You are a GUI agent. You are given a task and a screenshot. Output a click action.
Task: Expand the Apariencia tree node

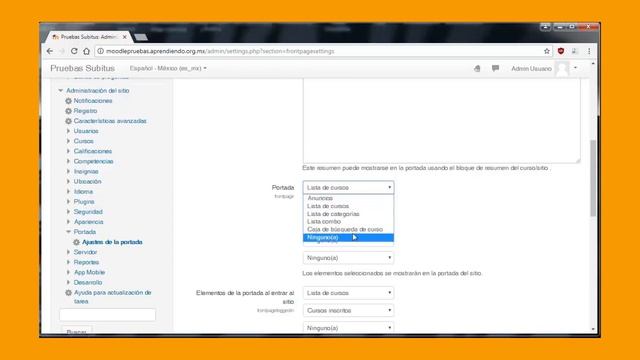pyautogui.click(x=68, y=222)
